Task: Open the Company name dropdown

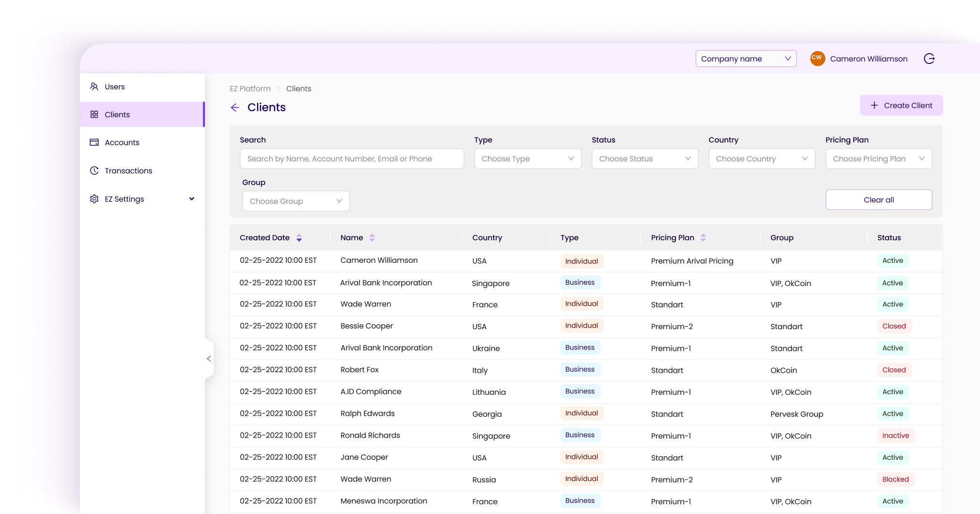Action: coord(746,59)
